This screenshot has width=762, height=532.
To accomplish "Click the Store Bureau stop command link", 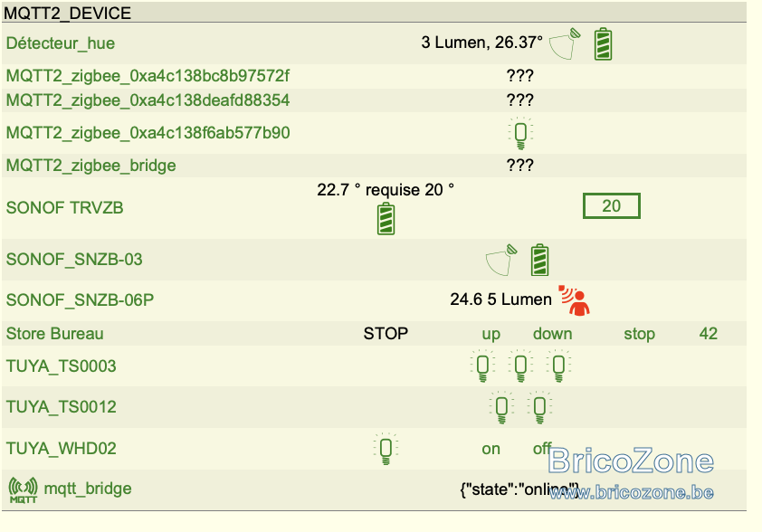I will click(639, 334).
